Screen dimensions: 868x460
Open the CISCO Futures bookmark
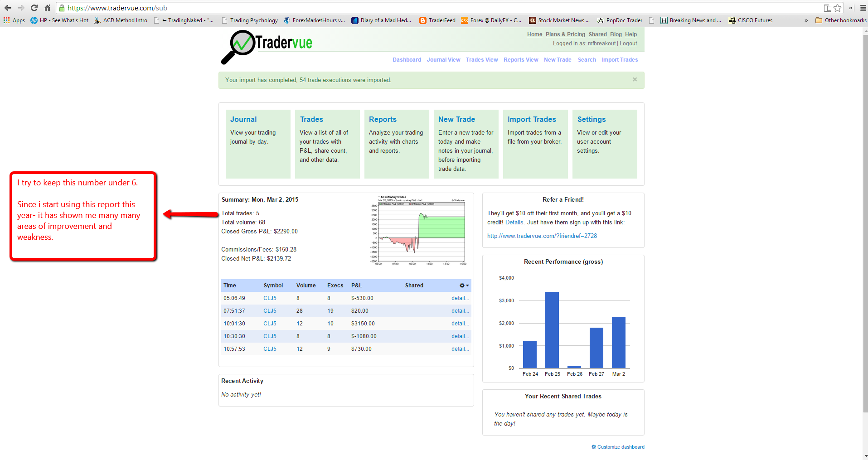tap(750, 20)
